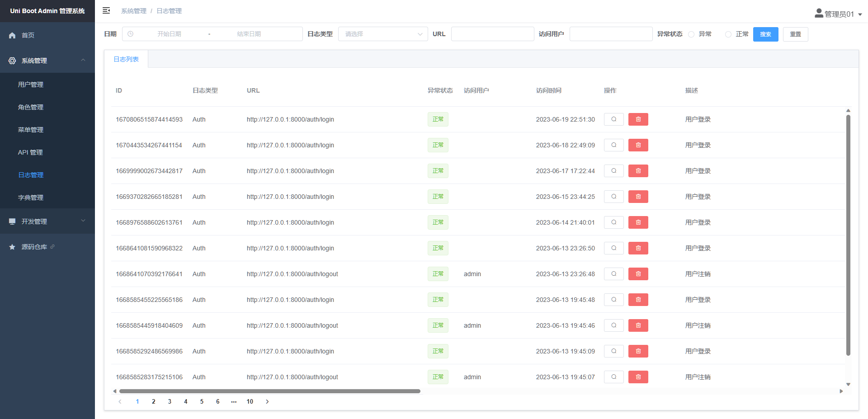Viewport: 868px width, 419px height.
Task: Open the 日志类型 dropdown
Action: [x=382, y=34]
